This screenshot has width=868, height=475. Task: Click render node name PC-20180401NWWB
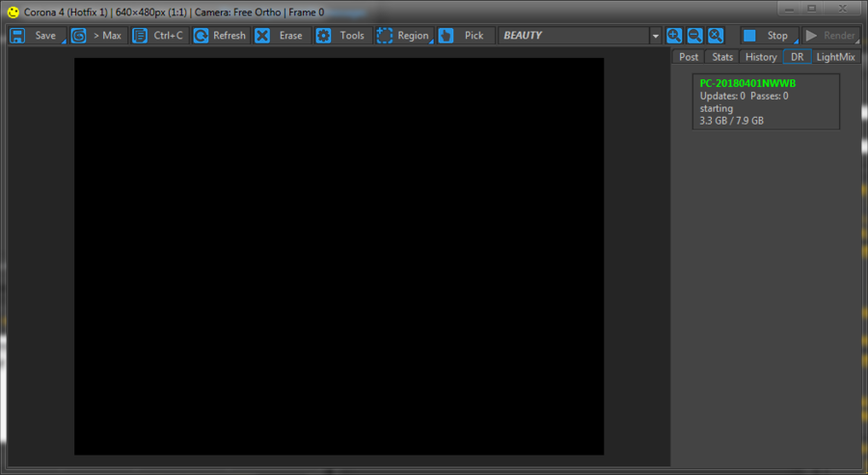point(747,83)
